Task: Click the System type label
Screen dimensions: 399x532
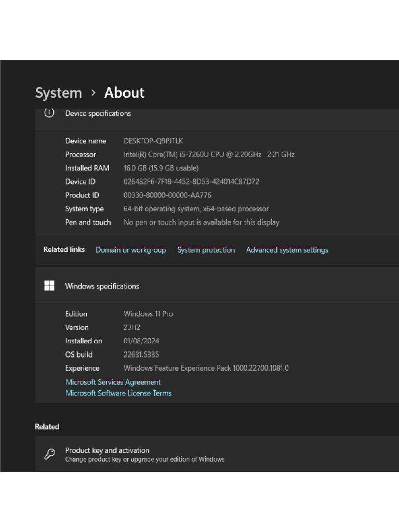Action: click(85, 209)
